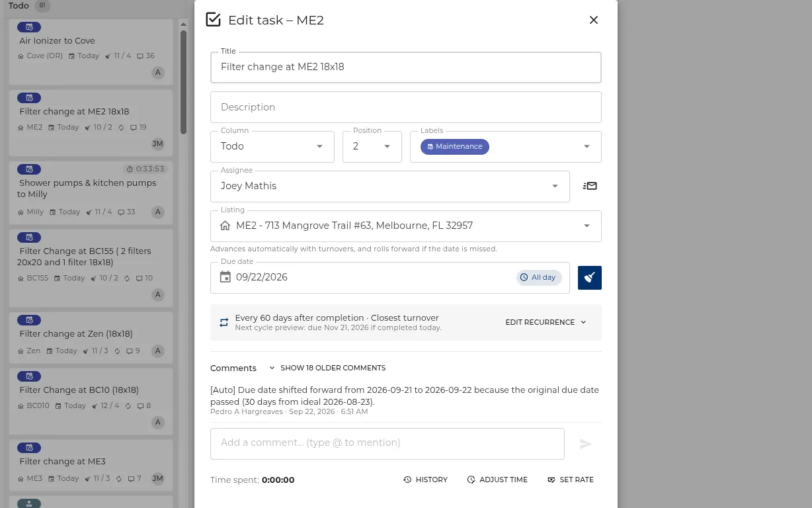Click the 0:33:53 timer chip
Screen dimensions: 812x508
click(145, 169)
